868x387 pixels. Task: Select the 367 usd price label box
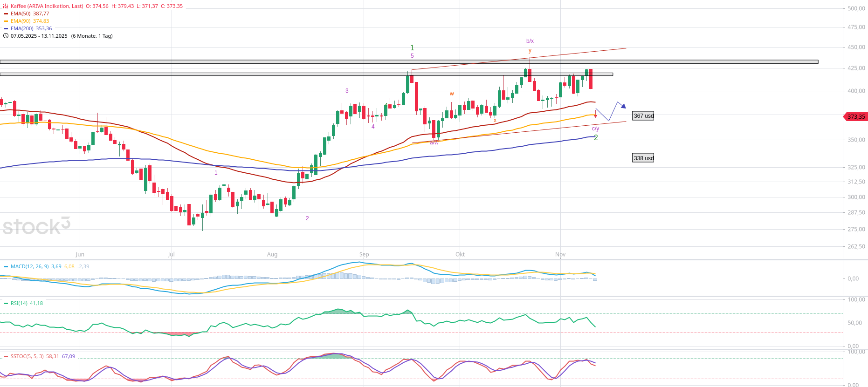pos(643,116)
